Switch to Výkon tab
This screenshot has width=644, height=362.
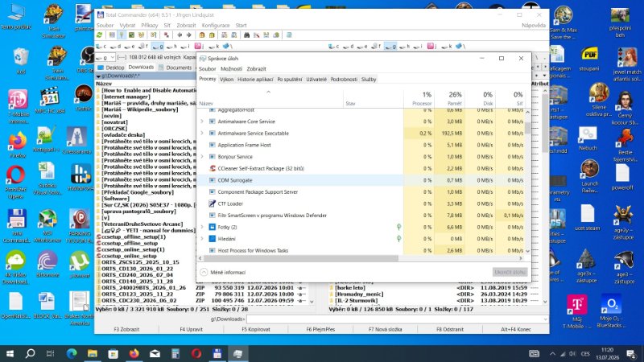[x=226, y=79]
